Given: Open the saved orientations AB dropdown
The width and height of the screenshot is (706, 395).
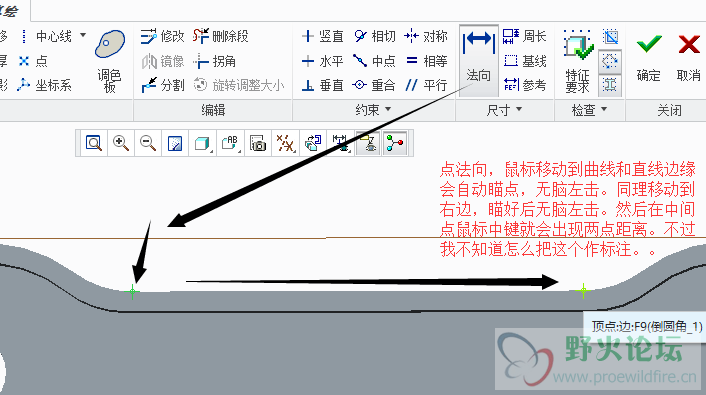Looking at the screenshot, I should coord(231,143).
